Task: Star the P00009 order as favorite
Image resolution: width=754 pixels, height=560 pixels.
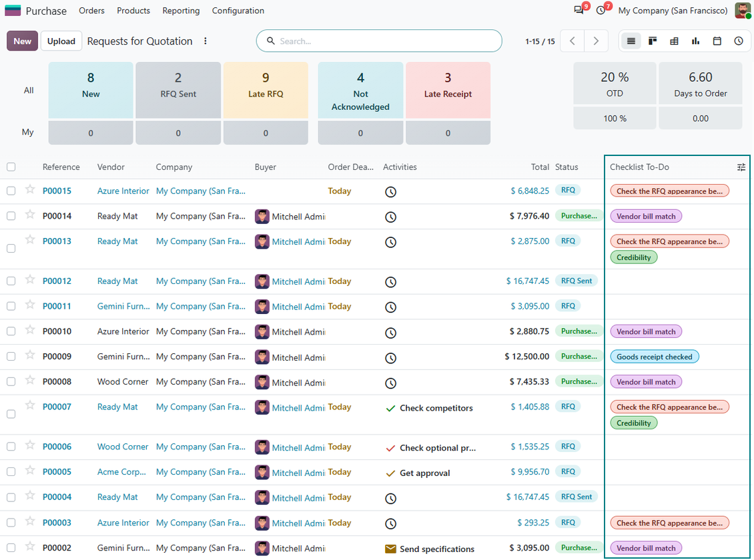Action: tap(30, 355)
